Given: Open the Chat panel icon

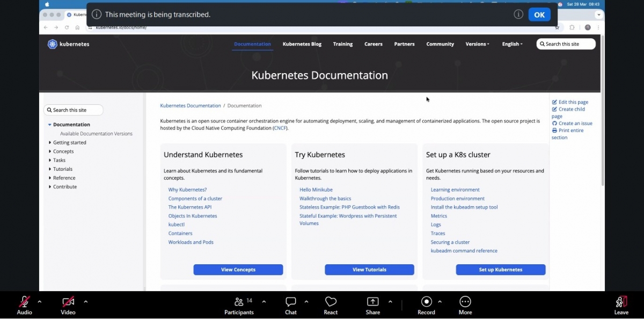Looking at the screenshot, I should (x=291, y=302).
